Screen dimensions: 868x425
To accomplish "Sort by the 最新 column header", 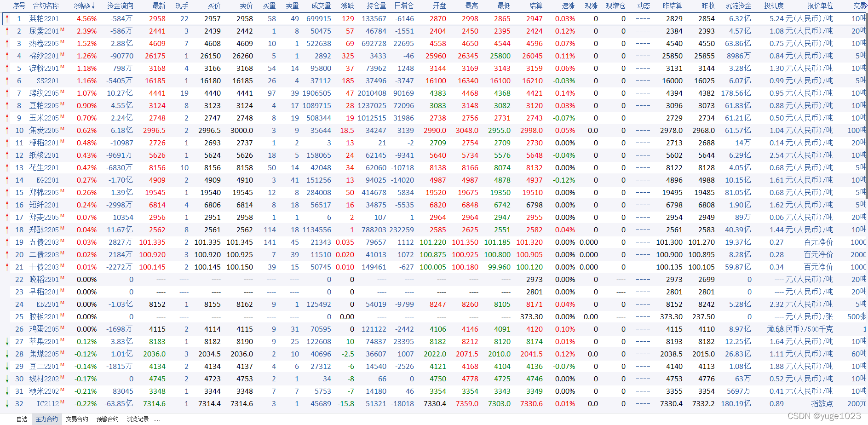I will (x=159, y=6).
